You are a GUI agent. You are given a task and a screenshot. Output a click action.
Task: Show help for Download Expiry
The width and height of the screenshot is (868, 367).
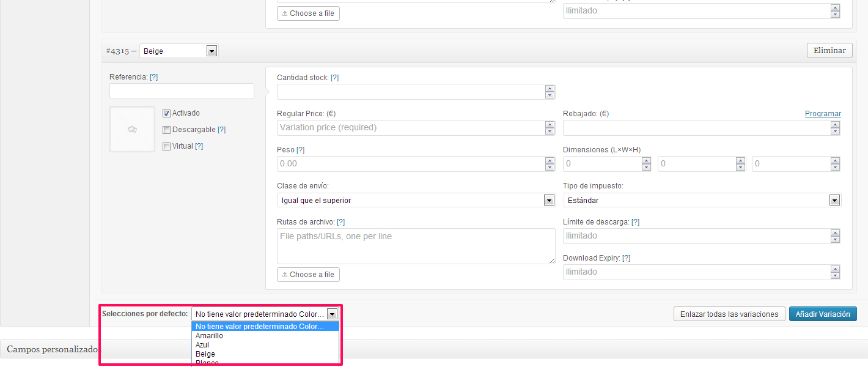(626, 258)
